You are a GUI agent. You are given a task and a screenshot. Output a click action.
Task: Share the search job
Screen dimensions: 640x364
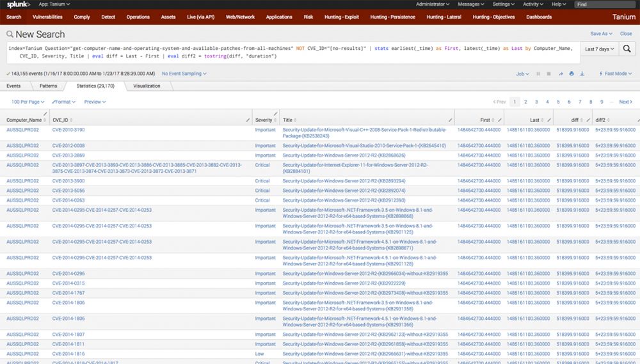pos(561,74)
